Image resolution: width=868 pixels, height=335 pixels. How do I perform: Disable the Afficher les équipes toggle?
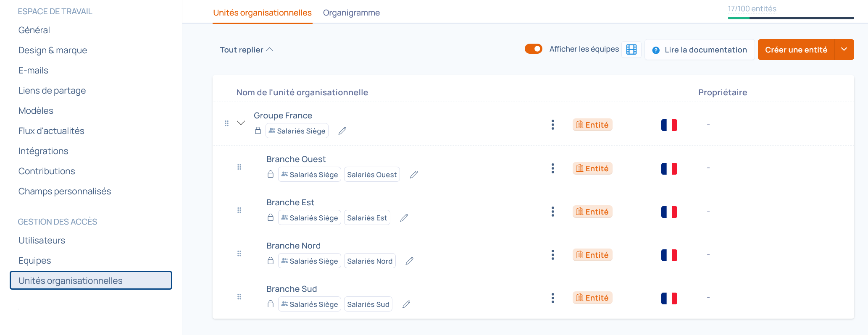pos(533,49)
